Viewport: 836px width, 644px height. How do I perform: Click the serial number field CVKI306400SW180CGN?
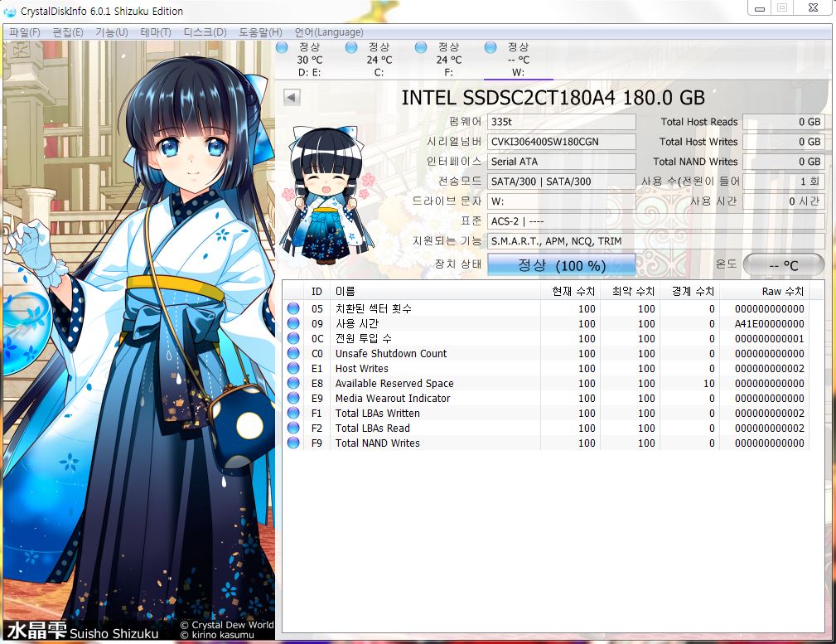coord(562,142)
